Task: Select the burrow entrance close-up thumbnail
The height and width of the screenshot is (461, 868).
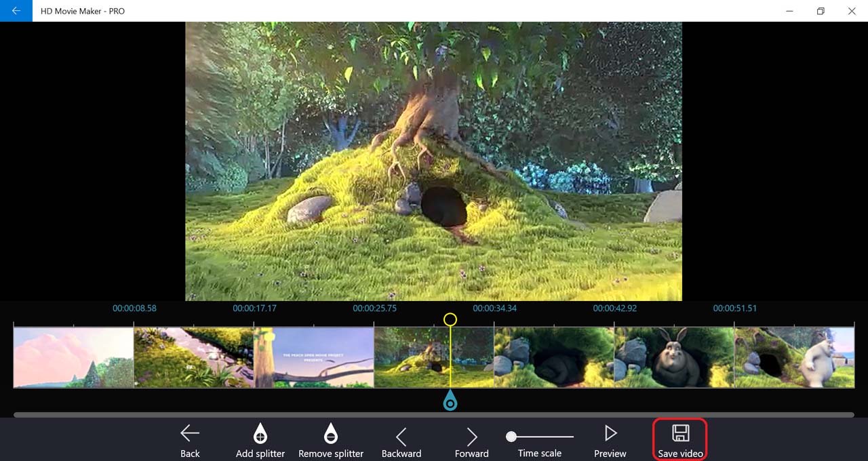Action: tap(554, 357)
